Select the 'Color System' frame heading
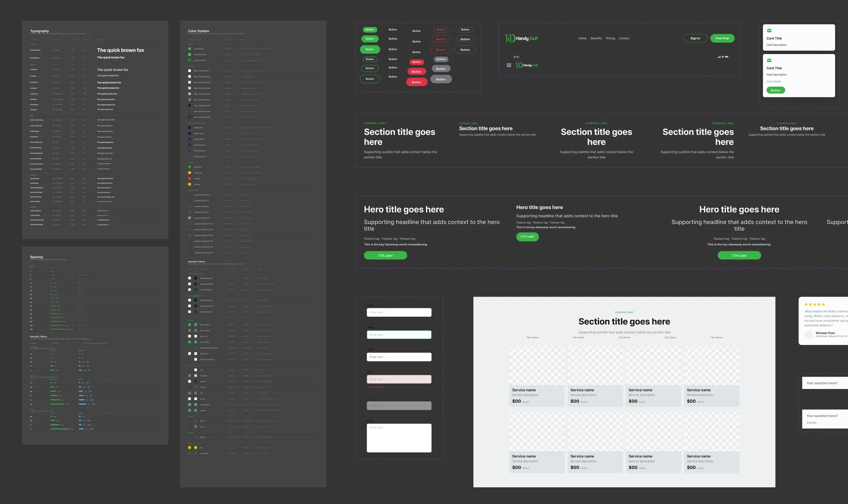 [x=199, y=31]
